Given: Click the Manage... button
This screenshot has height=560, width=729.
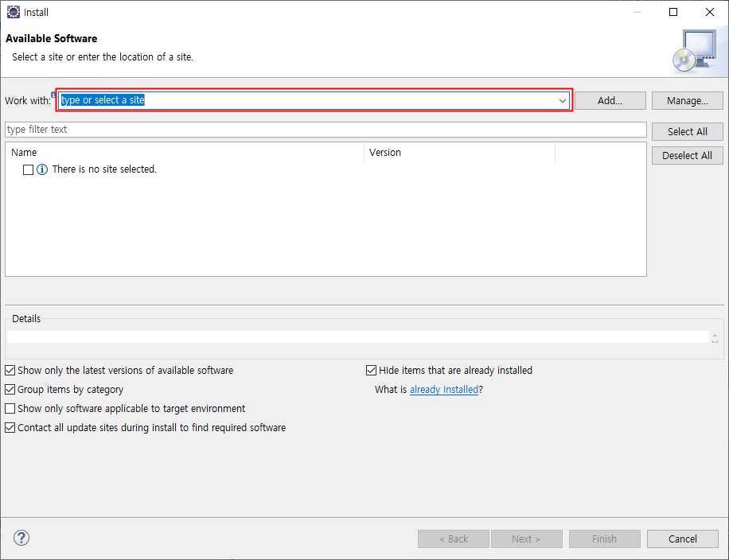Looking at the screenshot, I should [x=687, y=101].
